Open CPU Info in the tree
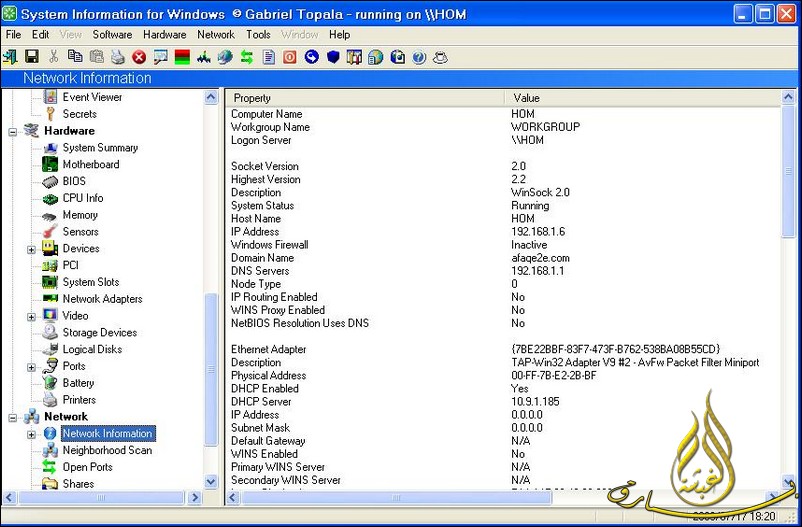802x527 pixels. click(x=83, y=198)
